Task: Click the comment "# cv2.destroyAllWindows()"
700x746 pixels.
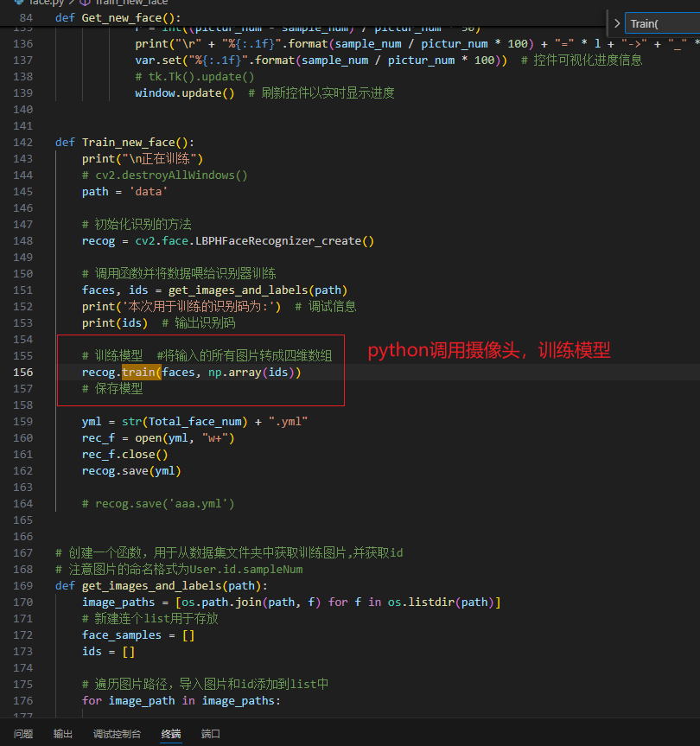Action: click(x=165, y=175)
